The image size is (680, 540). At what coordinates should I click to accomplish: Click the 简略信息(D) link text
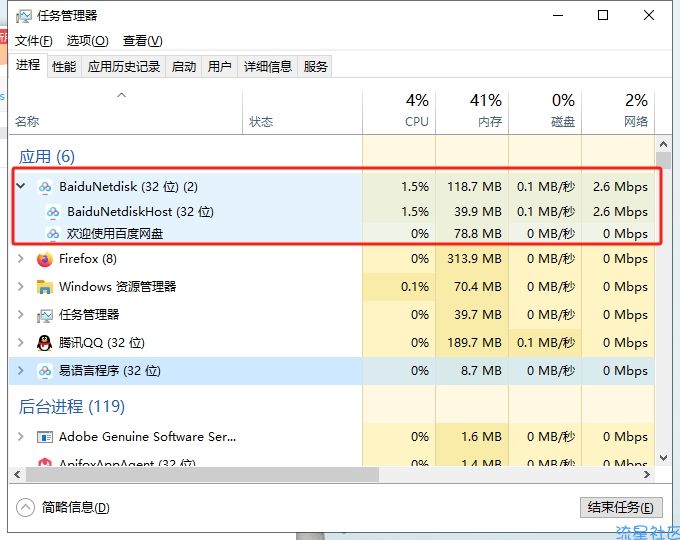pyautogui.click(x=75, y=507)
